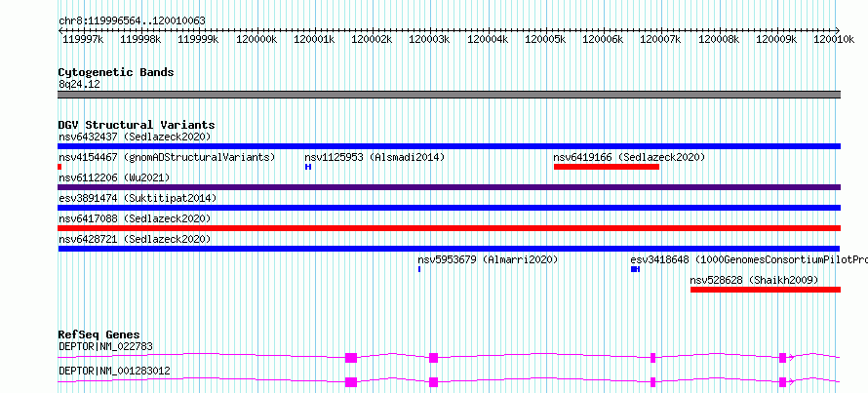The width and height of the screenshot is (868, 393).
Task: Open variant label esv3891474 (Suktitipat2014)
Action: click(x=138, y=198)
